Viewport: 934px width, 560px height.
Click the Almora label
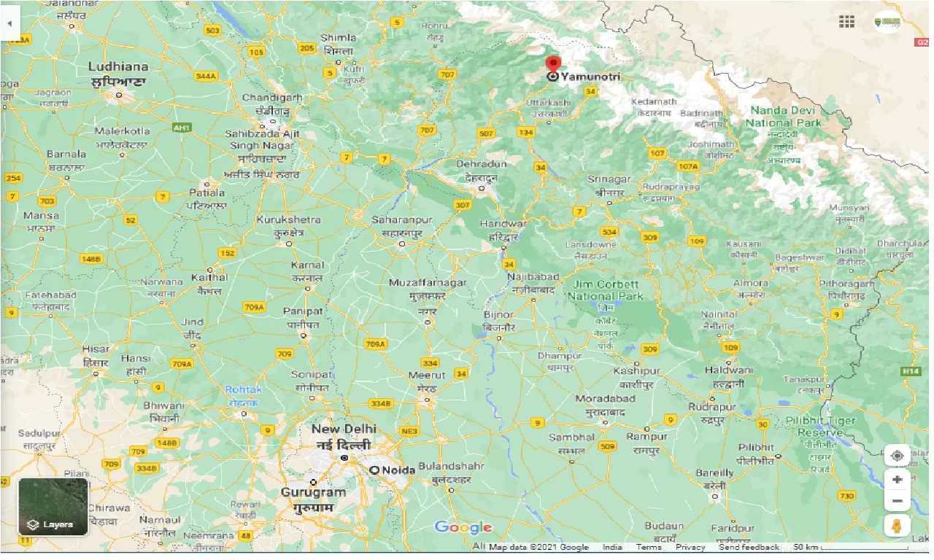(750, 289)
